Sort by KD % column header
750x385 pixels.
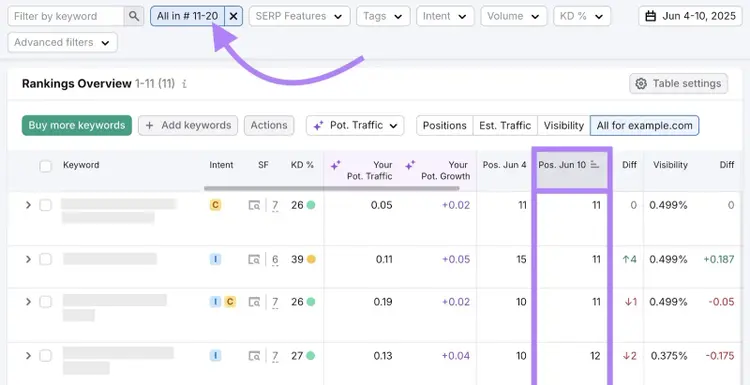tap(302, 165)
